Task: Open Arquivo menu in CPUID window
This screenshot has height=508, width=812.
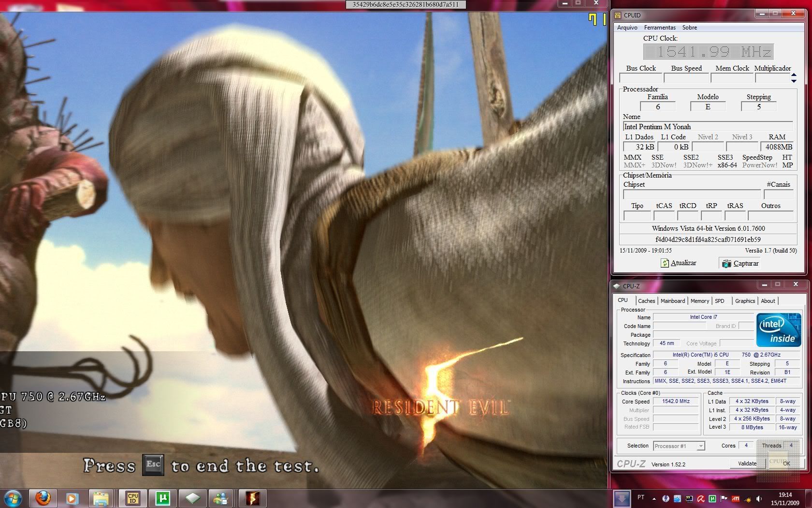Action: tap(627, 28)
